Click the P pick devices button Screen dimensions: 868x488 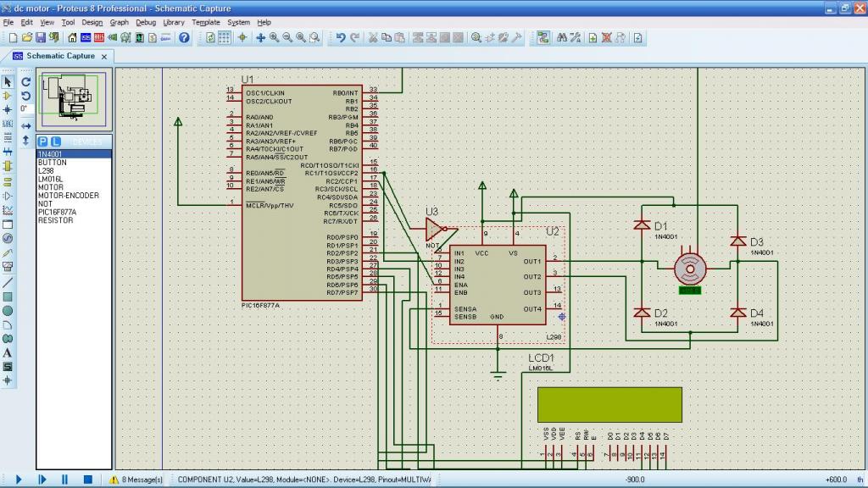click(42, 141)
